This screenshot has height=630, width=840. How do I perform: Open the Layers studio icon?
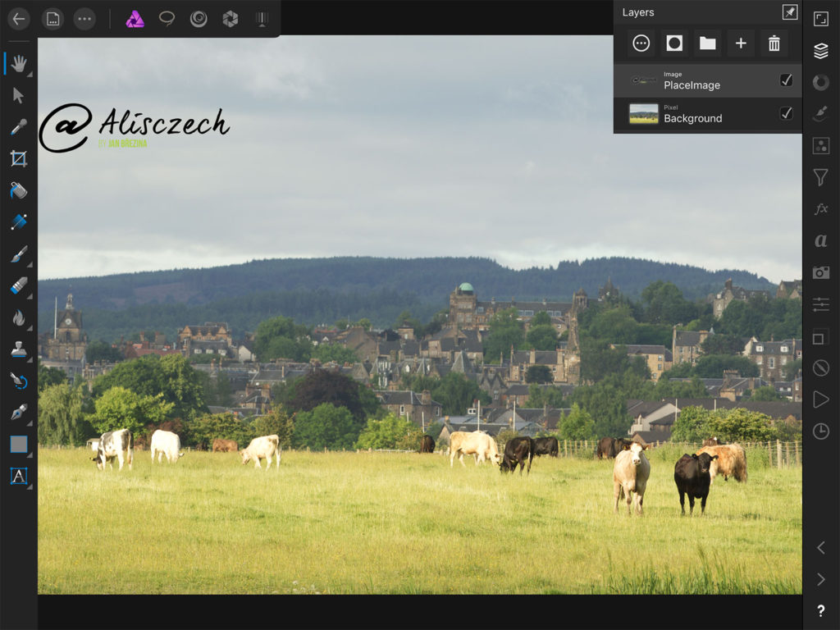820,51
